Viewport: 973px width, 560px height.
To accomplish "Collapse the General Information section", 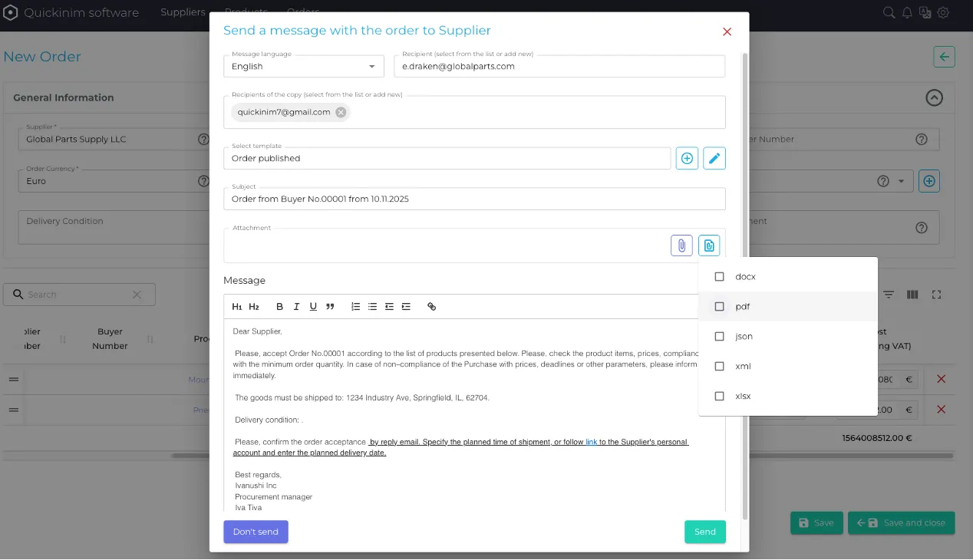I will (934, 97).
